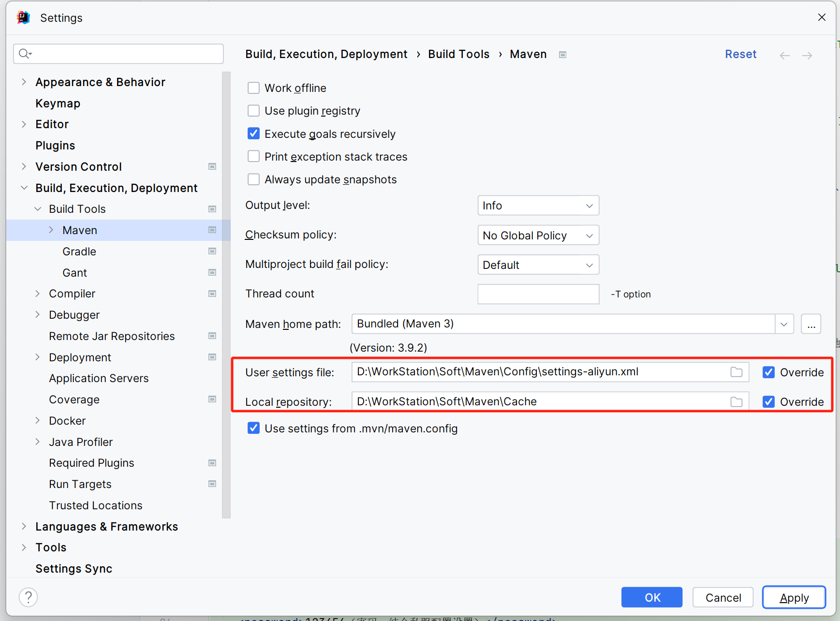Screen dimensions: 840x621
Task: Click project icon on the Maven row
Action: coord(212,230)
